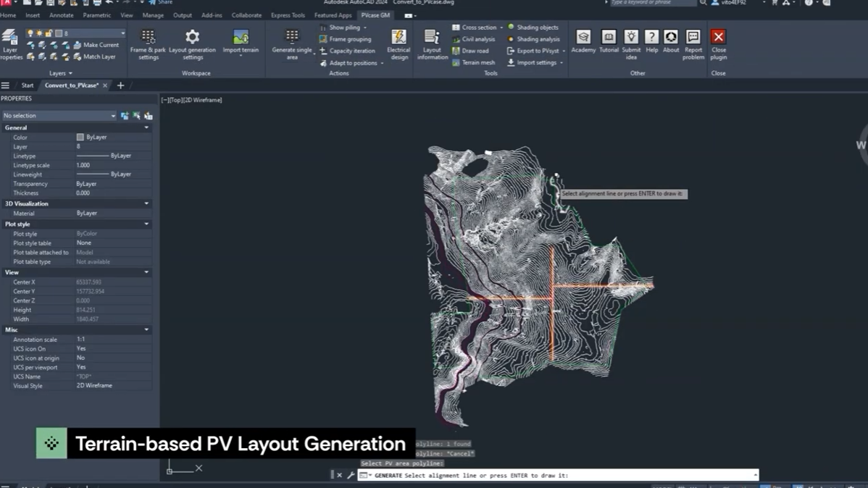Click the Color ByLayer swatch
Image resolution: width=868 pixels, height=488 pixels.
(80, 138)
